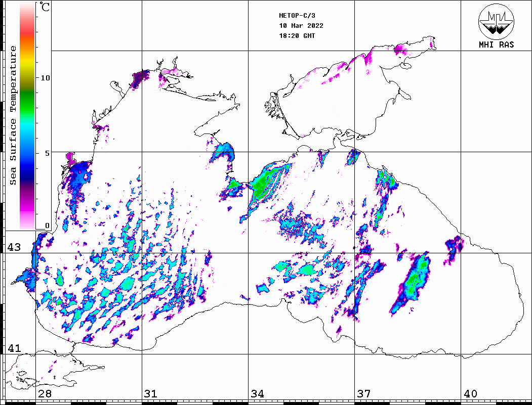
Task: Click the MHI RAS logo emblem
Action: tap(496, 21)
